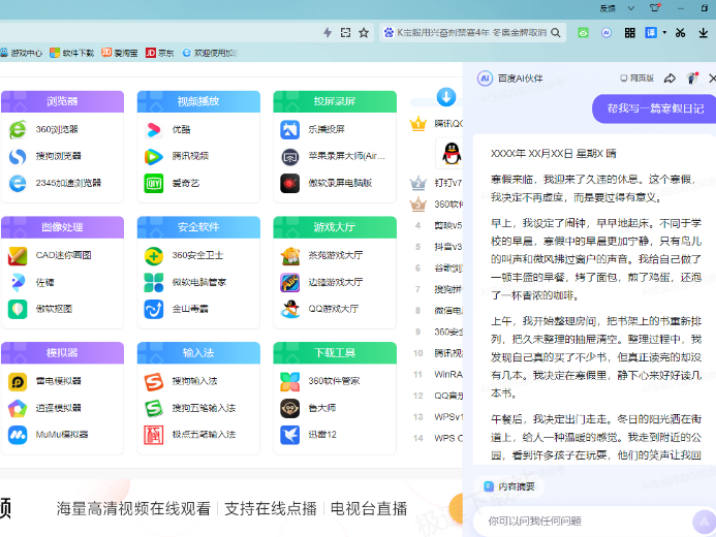Click the blue download circle button
This screenshot has width=716, height=537.
pyautogui.click(x=446, y=97)
